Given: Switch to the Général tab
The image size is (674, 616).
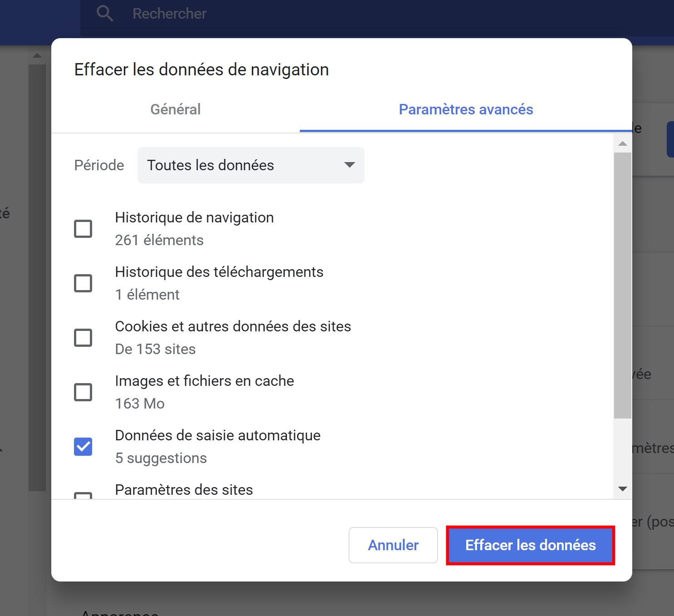Looking at the screenshot, I should pos(176,109).
